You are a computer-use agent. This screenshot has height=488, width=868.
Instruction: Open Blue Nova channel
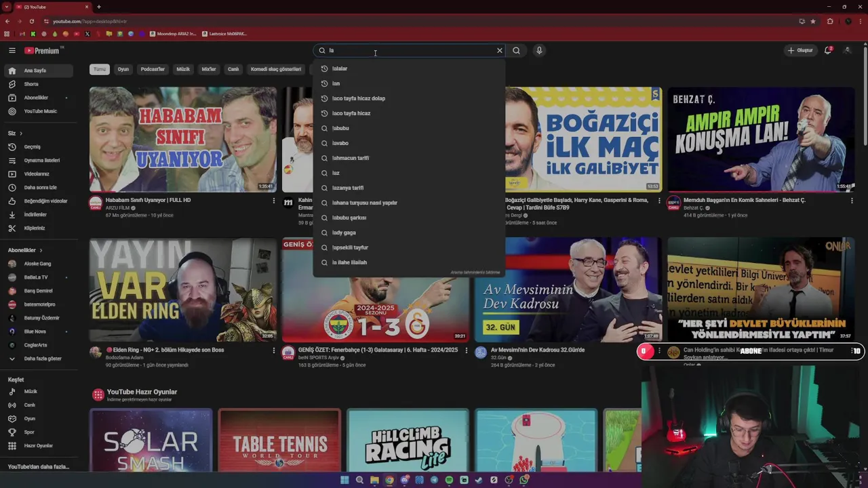coord(39,331)
